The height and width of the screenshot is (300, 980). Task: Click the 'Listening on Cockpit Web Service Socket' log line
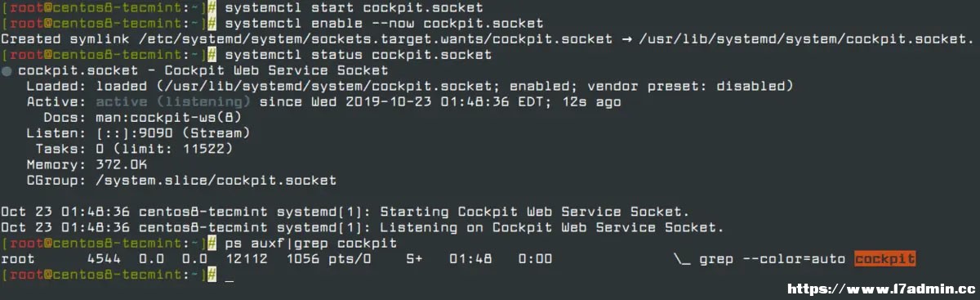click(x=361, y=227)
